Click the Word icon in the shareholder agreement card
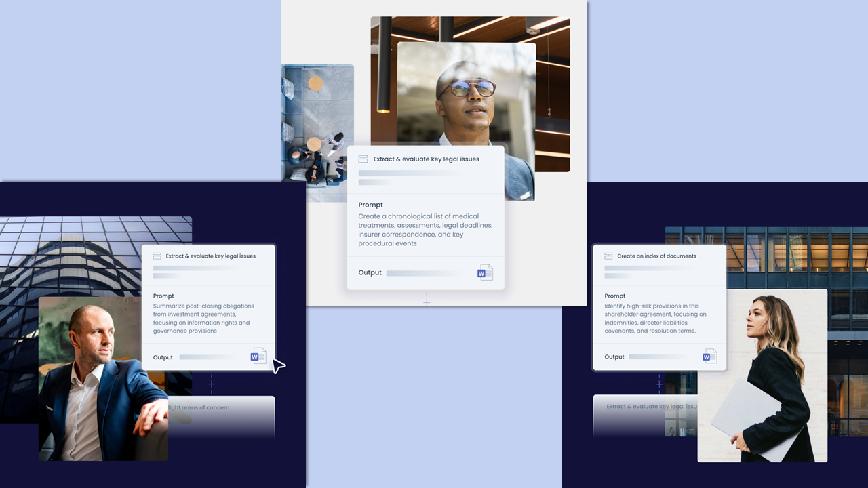Screen dimensions: 868x488 (x=710, y=357)
